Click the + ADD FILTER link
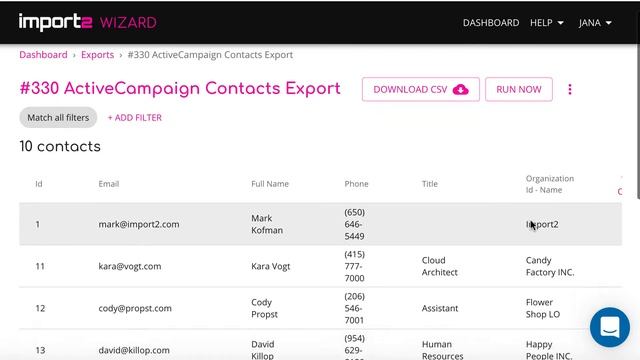 point(135,118)
